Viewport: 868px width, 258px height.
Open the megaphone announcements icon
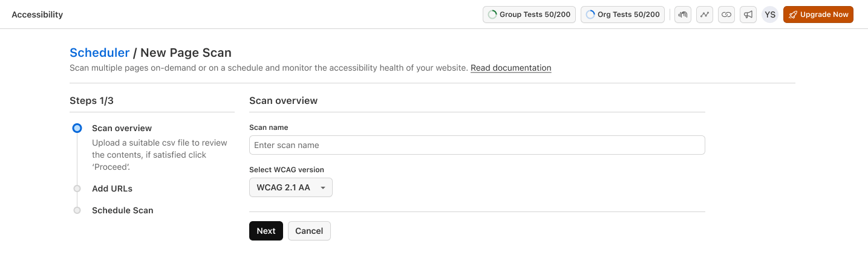point(748,15)
